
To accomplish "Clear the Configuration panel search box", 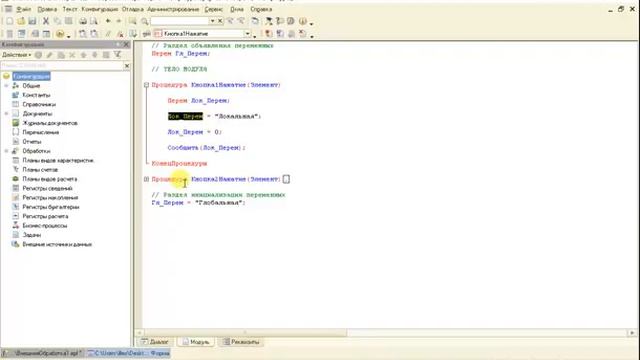I will [127, 65].
